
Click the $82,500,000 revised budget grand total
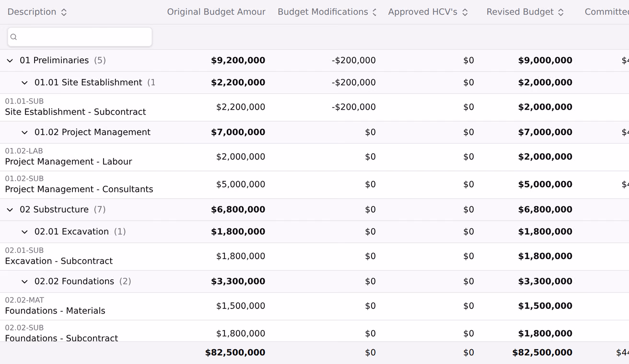(x=542, y=353)
